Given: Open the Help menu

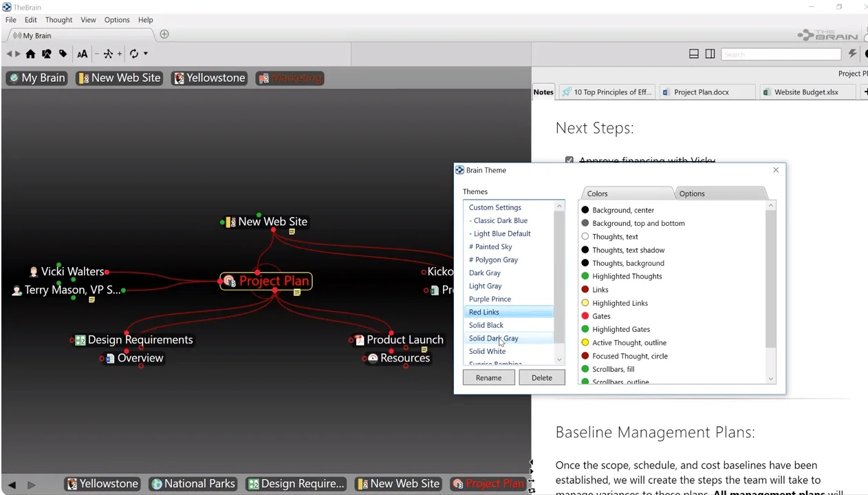Looking at the screenshot, I should 145,20.
